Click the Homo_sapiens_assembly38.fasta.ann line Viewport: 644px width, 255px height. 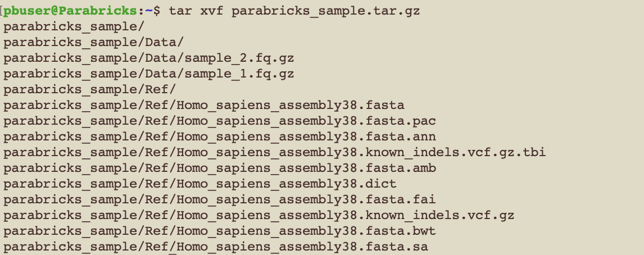[x=219, y=136]
